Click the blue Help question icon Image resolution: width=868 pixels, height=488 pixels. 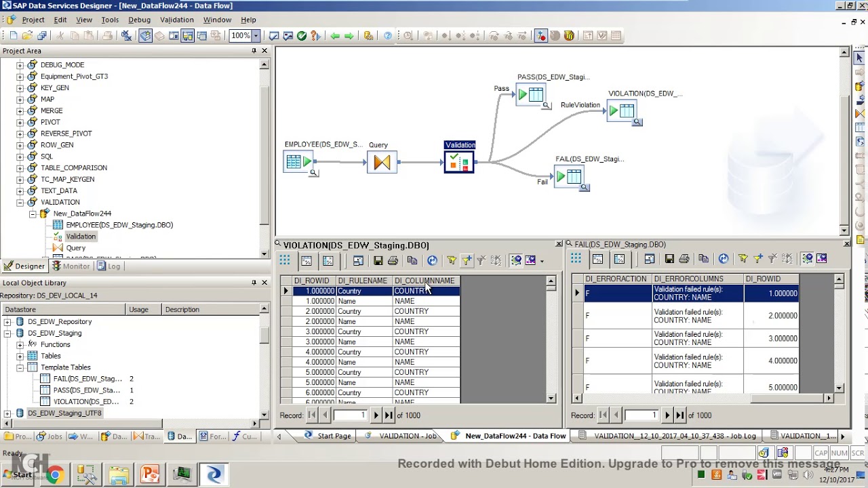coord(387,36)
